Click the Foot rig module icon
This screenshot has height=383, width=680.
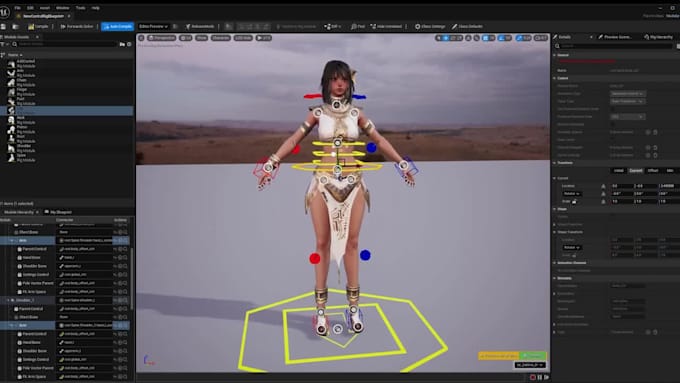[11, 101]
